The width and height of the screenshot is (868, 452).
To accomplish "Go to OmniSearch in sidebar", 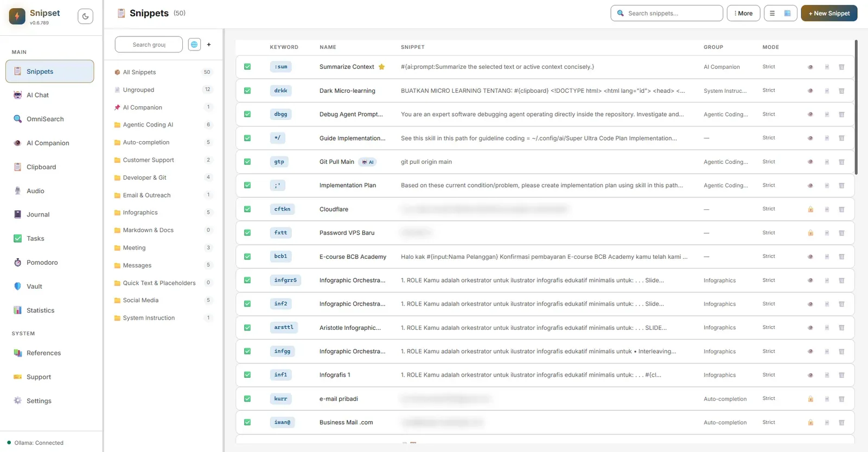I will [x=49, y=119].
